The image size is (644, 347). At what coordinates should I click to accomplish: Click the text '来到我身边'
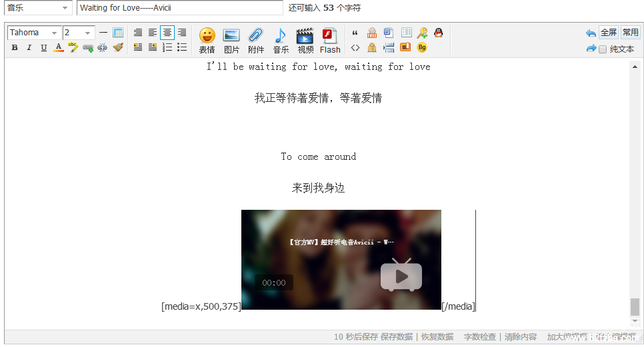318,188
